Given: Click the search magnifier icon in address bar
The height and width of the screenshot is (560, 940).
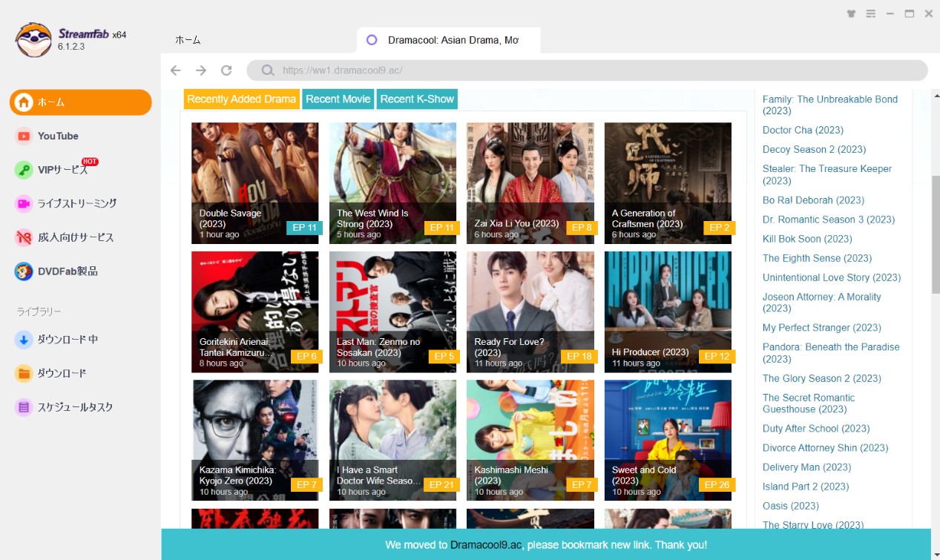Looking at the screenshot, I should click(x=268, y=70).
